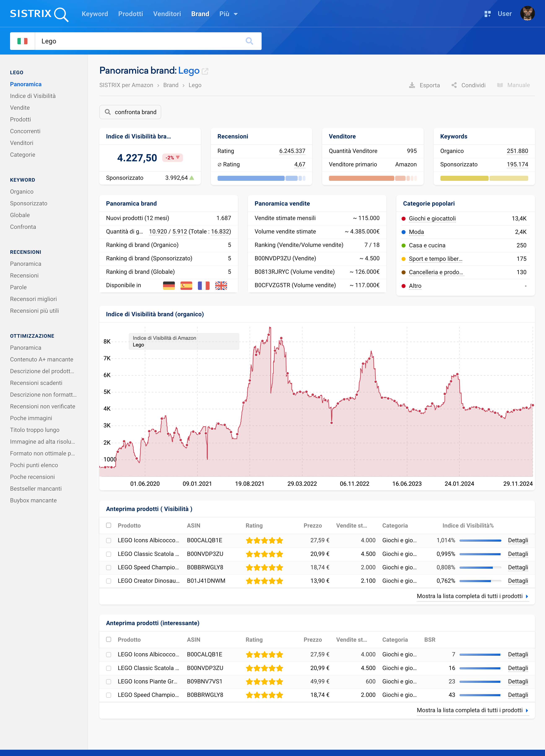Open Dettagli for ASIN B01J41DNWM
The height and width of the screenshot is (756, 545).
point(518,581)
